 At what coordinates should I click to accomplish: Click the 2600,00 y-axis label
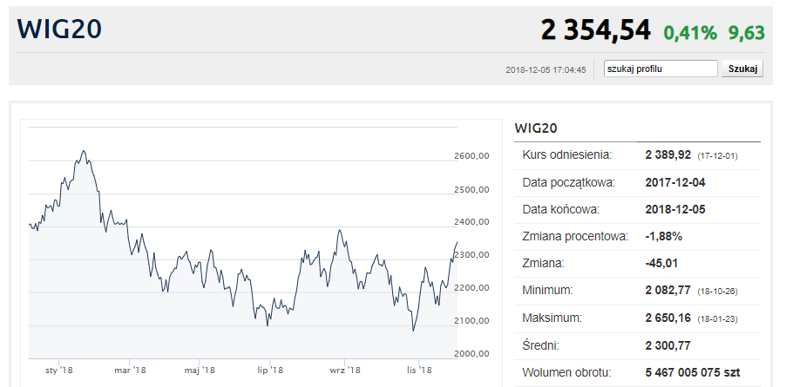[x=472, y=156]
